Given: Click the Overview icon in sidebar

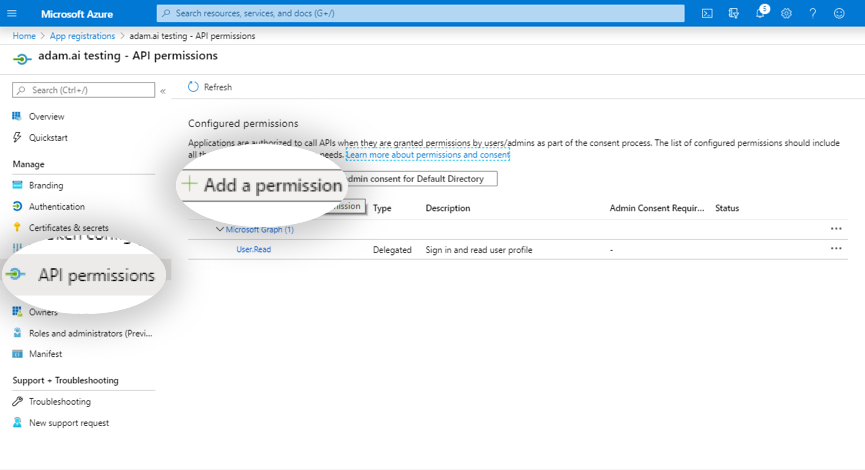Looking at the screenshot, I should click(17, 116).
